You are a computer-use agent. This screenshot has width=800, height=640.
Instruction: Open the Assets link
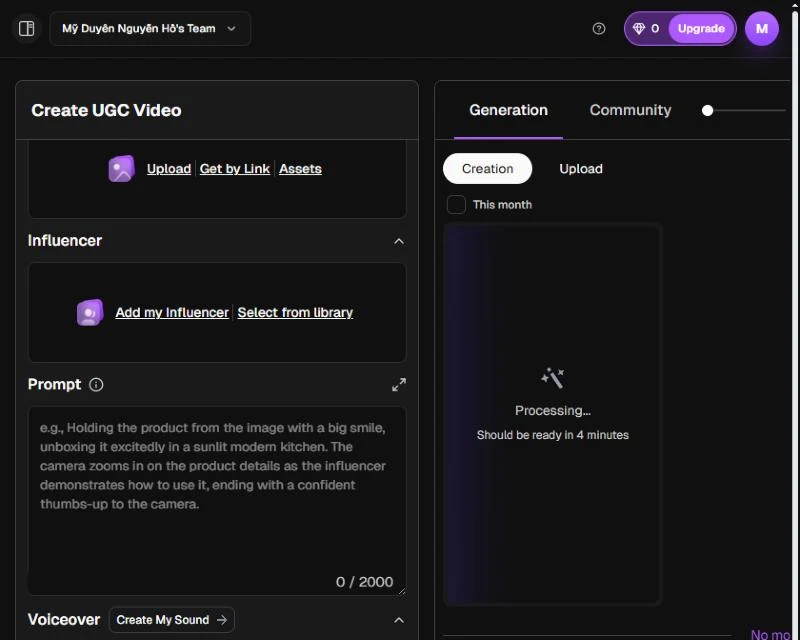point(300,168)
